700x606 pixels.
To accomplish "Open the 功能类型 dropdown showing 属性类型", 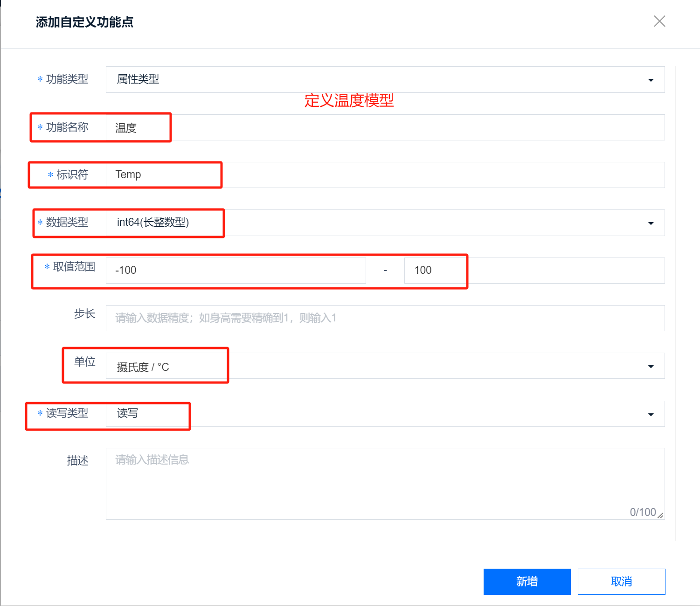I will [385, 79].
